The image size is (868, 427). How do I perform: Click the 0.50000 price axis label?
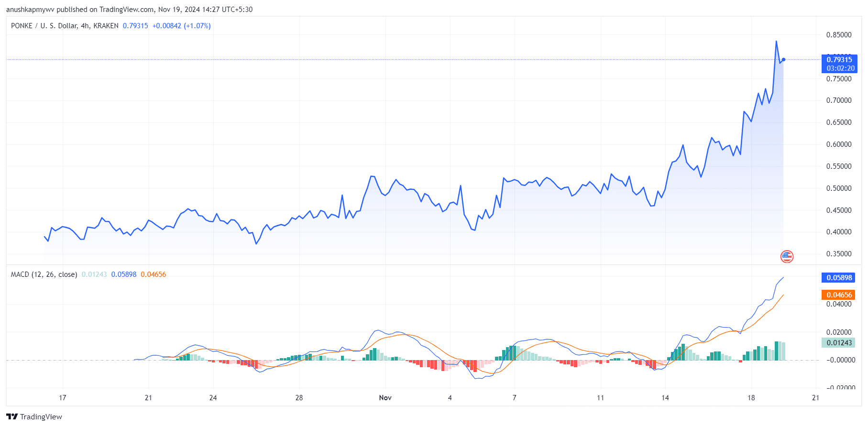pyautogui.click(x=839, y=188)
